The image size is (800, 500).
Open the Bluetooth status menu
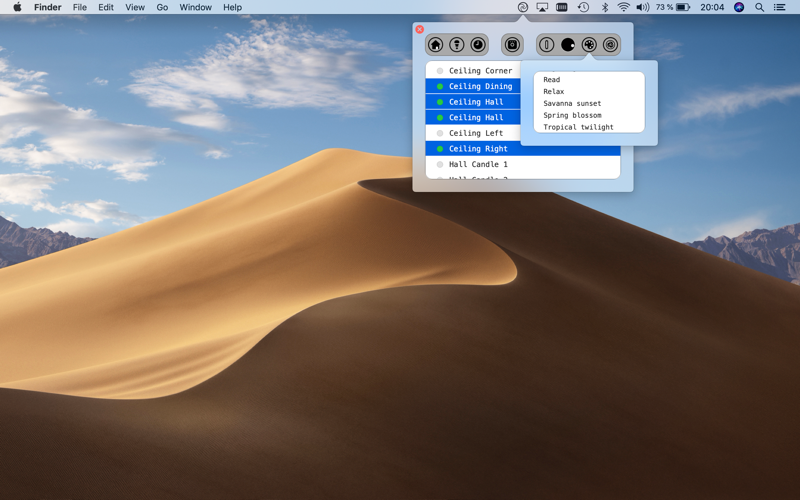coord(605,7)
